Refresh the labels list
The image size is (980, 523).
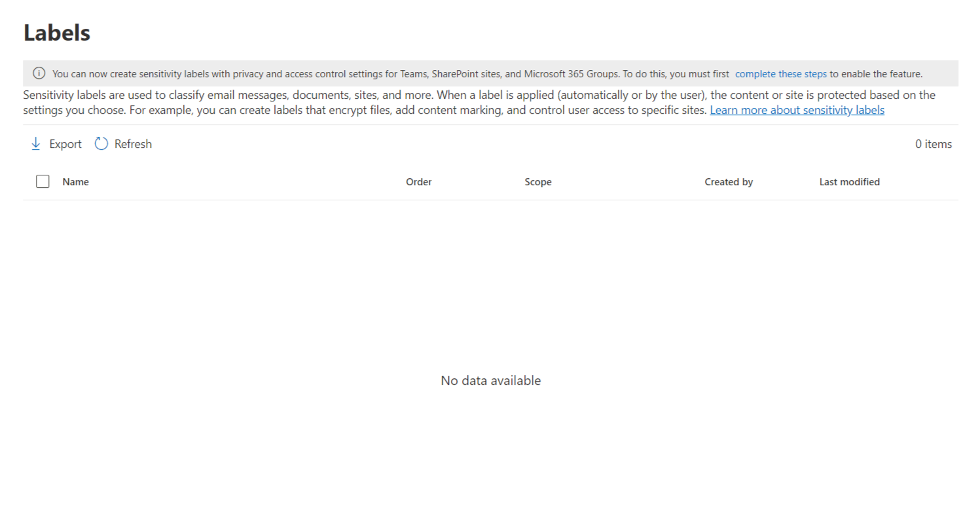133,143
